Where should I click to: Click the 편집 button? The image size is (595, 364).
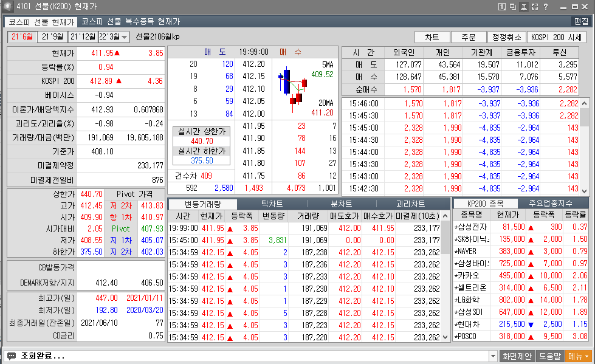(582, 21)
